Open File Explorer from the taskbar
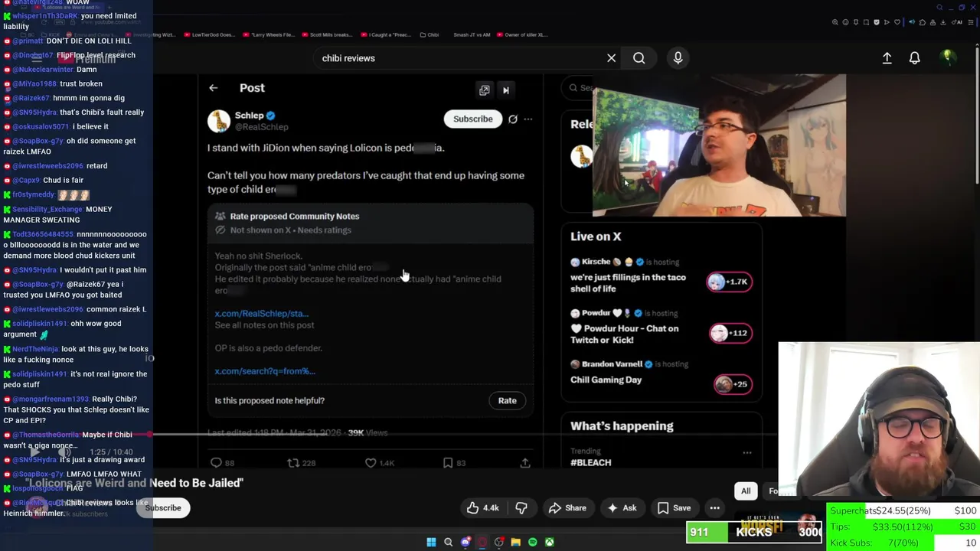The width and height of the screenshot is (980, 551). point(515,543)
